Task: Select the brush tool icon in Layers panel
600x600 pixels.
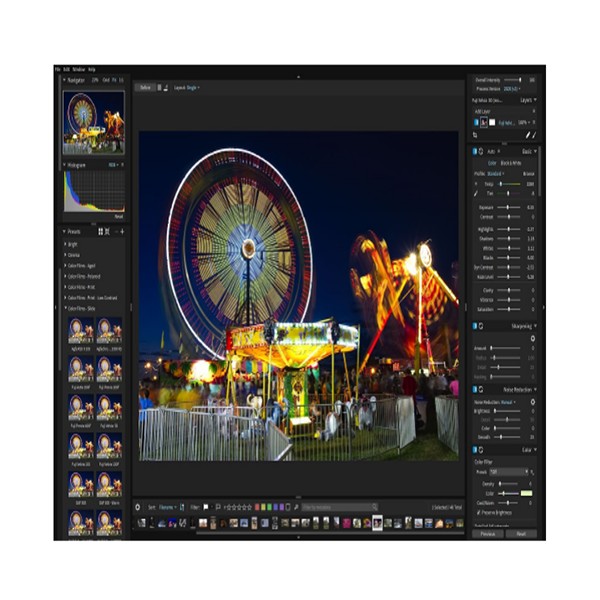Action: point(534,134)
